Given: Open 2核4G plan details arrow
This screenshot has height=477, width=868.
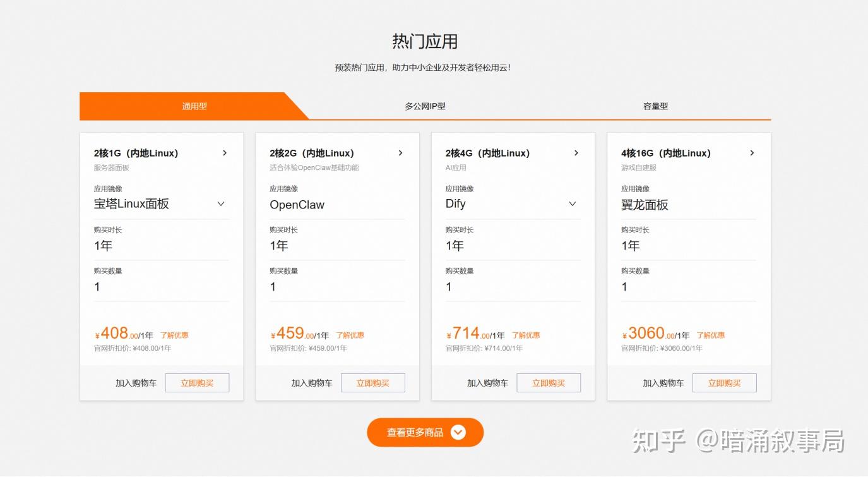Looking at the screenshot, I should click(576, 153).
